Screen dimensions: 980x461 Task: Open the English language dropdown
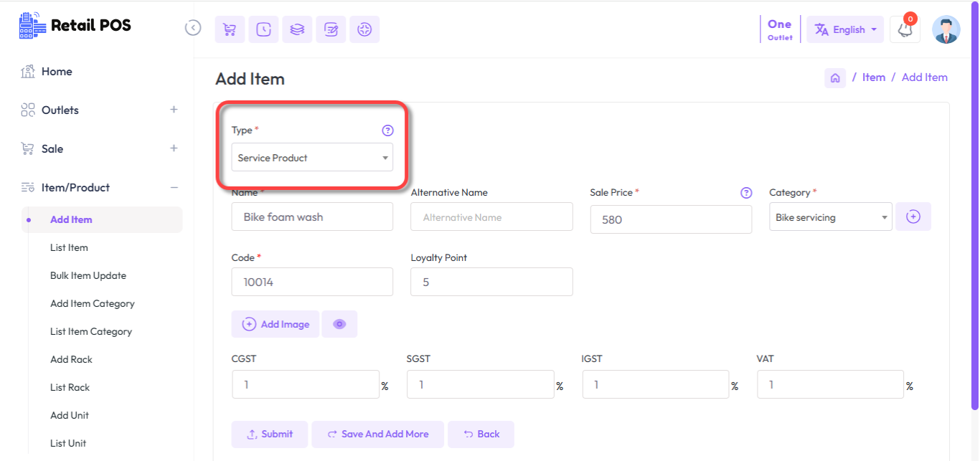[845, 29]
